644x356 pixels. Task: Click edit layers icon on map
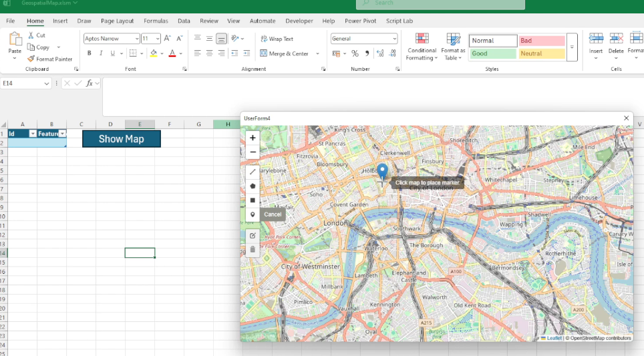253,236
